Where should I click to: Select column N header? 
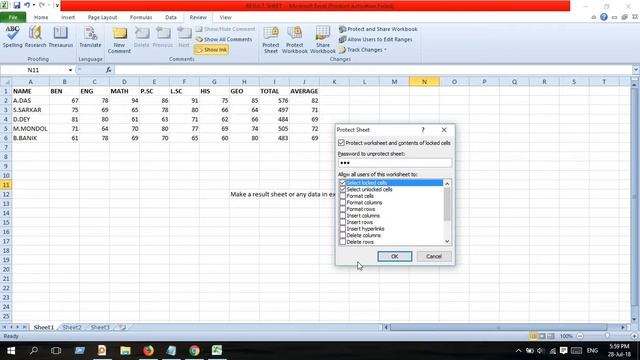point(424,82)
